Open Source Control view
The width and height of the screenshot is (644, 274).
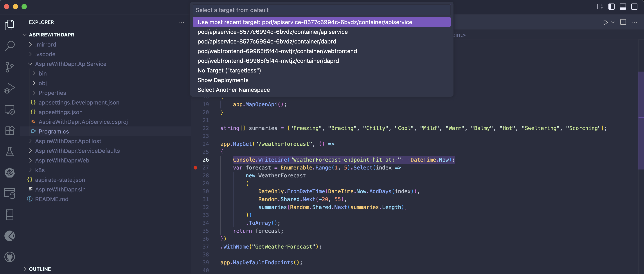tap(10, 67)
